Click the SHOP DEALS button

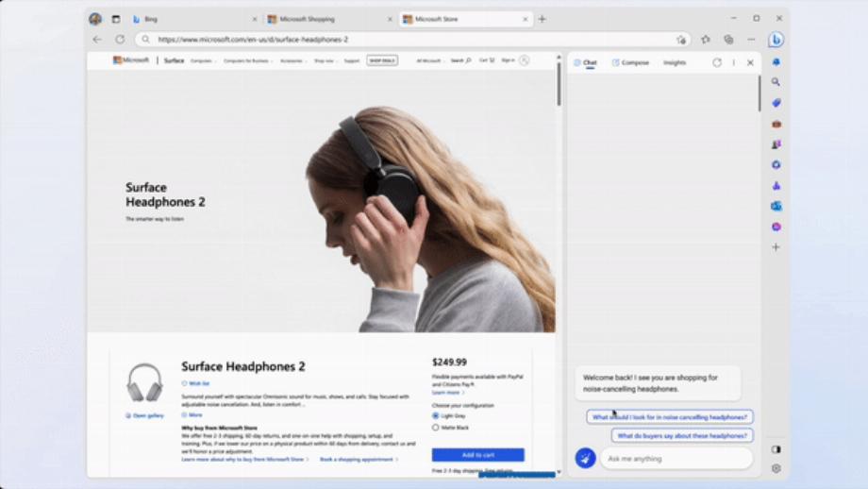pos(382,60)
